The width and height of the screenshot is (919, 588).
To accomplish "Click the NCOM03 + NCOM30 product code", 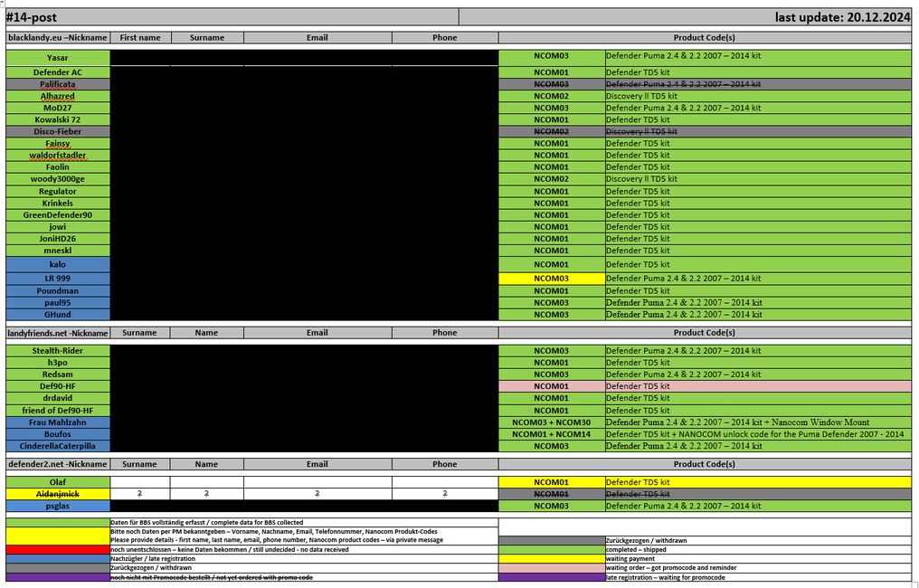I will (552, 422).
